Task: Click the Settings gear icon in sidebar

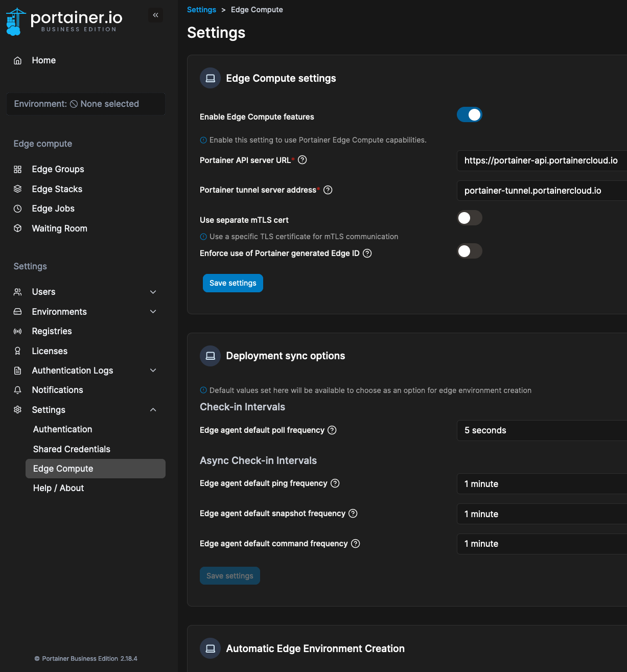Action: coord(18,410)
